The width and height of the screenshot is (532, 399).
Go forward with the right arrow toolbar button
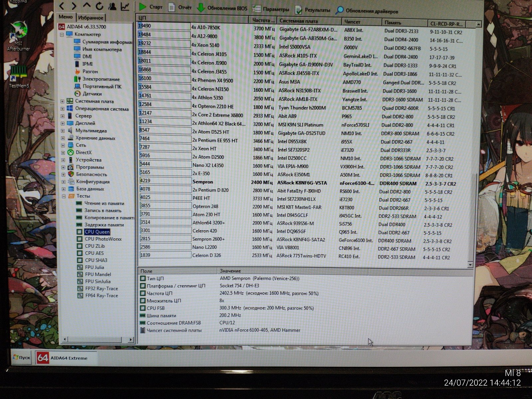click(74, 6)
